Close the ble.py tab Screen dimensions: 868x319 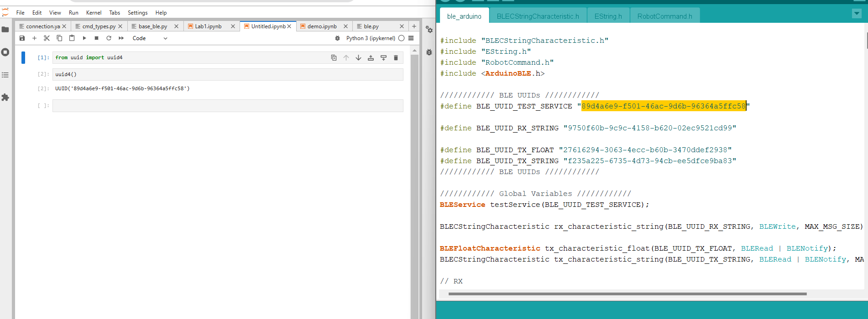(402, 26)
